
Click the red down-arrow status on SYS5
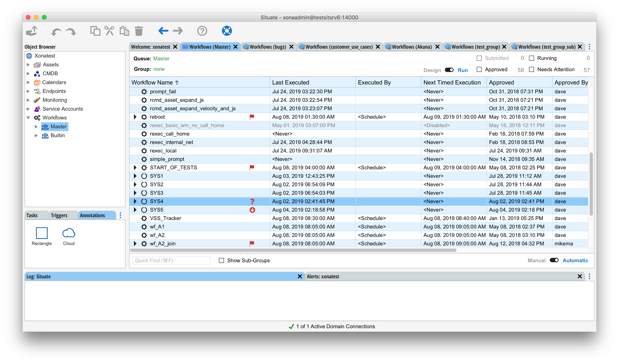(252, 210)
